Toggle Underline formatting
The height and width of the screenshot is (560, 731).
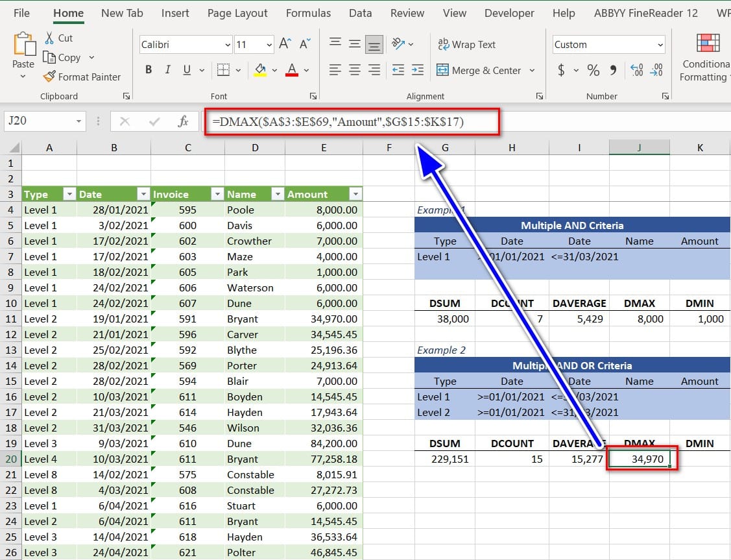point(187,70)
